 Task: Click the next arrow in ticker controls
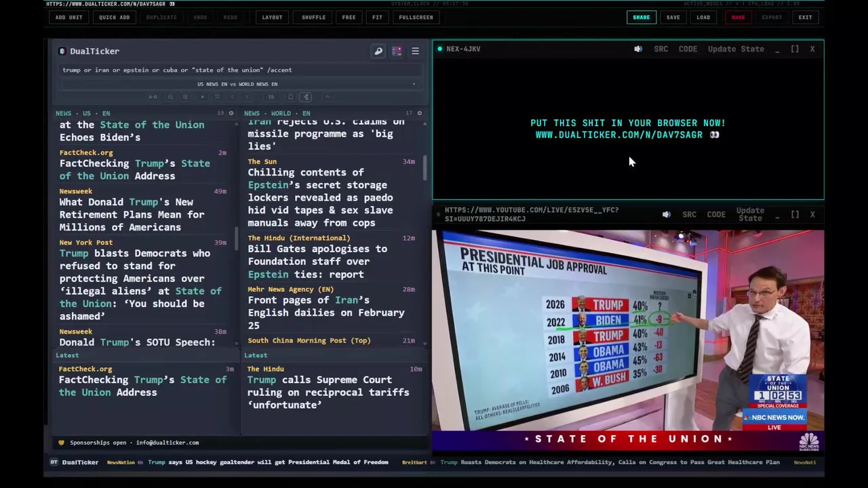point(247,97)
